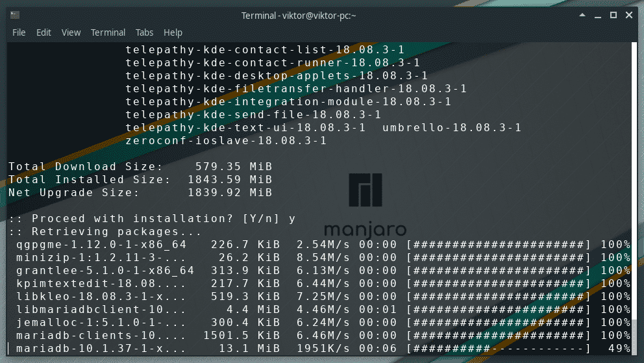The height and width of the screenshot is (363, 644).
Task: Click the 'umbrello-18.08.3-1' package text
Action: [x=452, y=128]
